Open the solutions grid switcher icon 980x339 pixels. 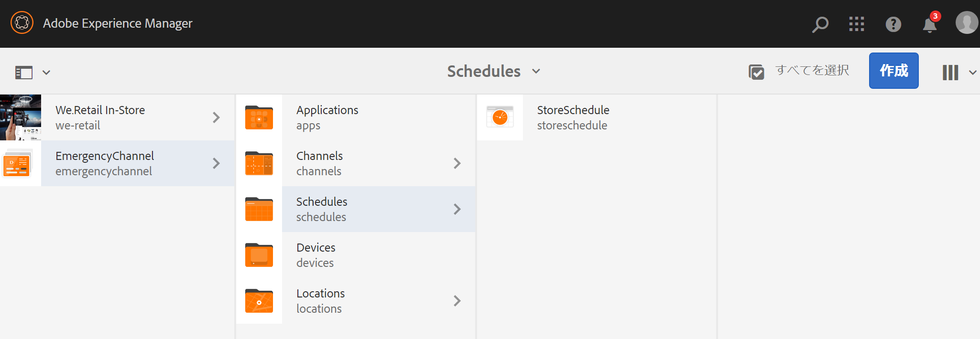point(856,24)
